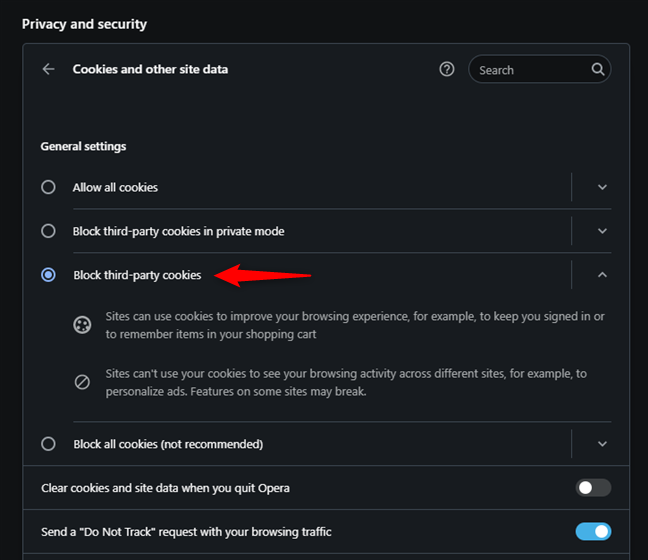Enable Clear cookies when you quit Opera
Image resolution: width=648 pixels, height=560 pixels.
click(593, 488)
